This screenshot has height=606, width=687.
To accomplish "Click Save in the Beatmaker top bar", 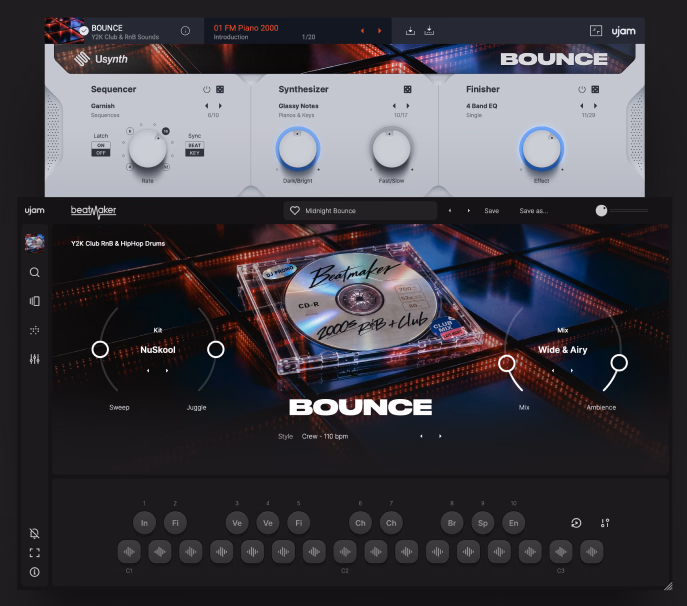I will coord(492,211).
